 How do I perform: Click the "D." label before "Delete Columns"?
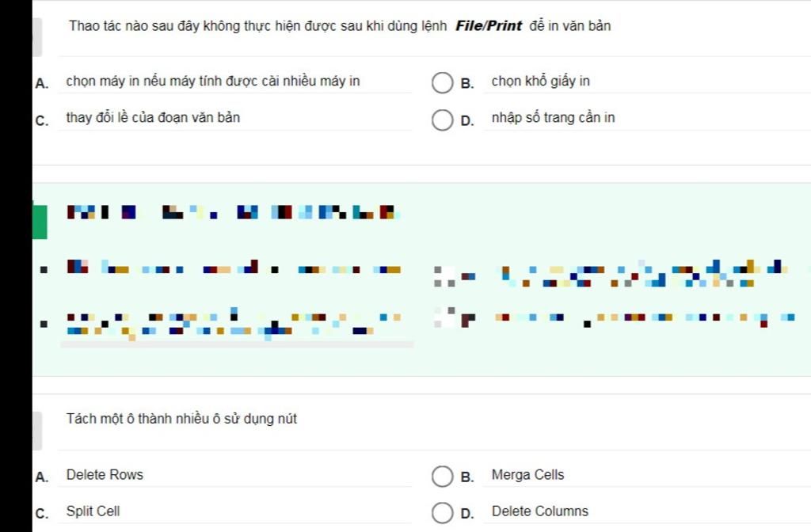click(x=467, y=513)
